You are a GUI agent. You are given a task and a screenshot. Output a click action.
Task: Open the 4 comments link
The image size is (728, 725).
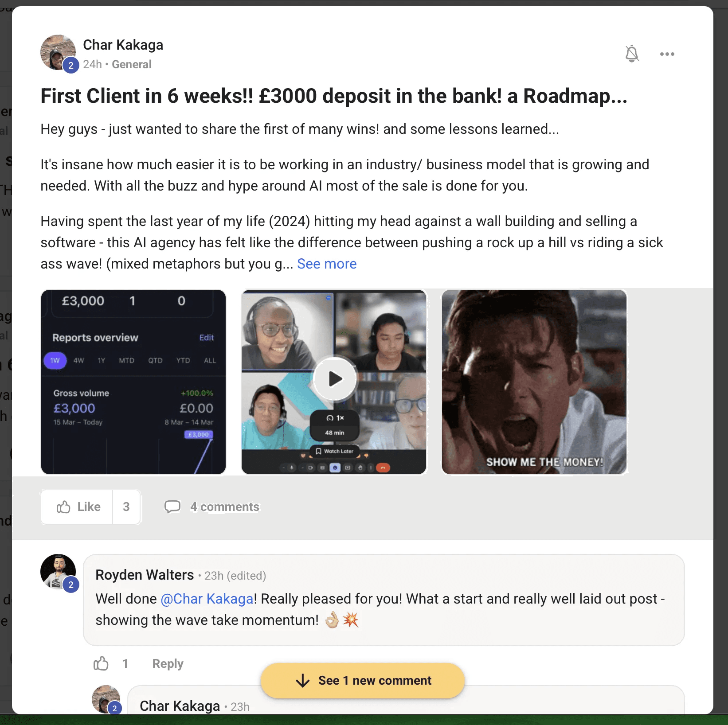225,507
